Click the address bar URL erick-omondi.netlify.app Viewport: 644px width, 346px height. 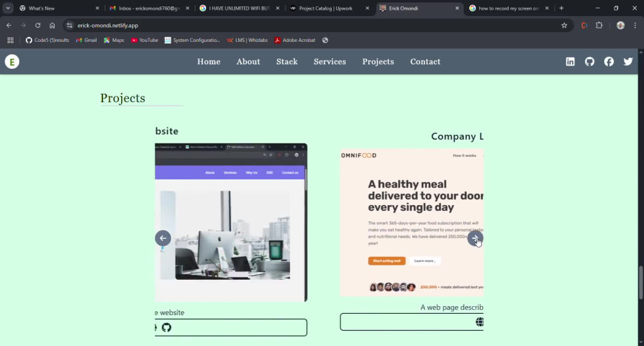[x=108, y=26]
